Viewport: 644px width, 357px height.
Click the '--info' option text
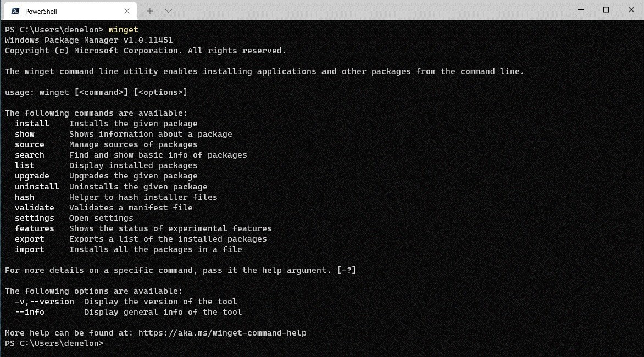(30, 312)
